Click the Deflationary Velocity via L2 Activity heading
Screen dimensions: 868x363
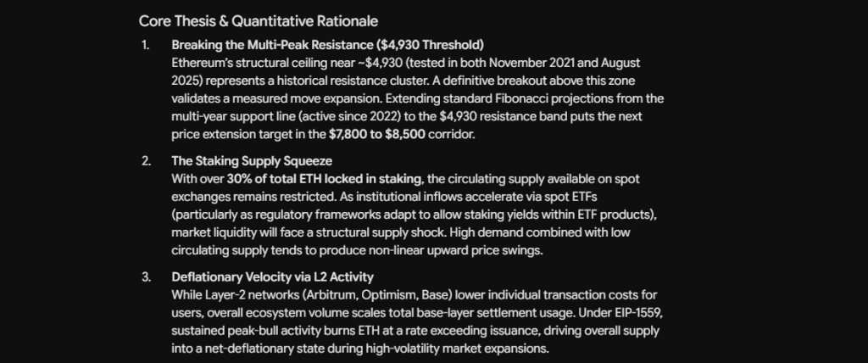pos(272,277)
